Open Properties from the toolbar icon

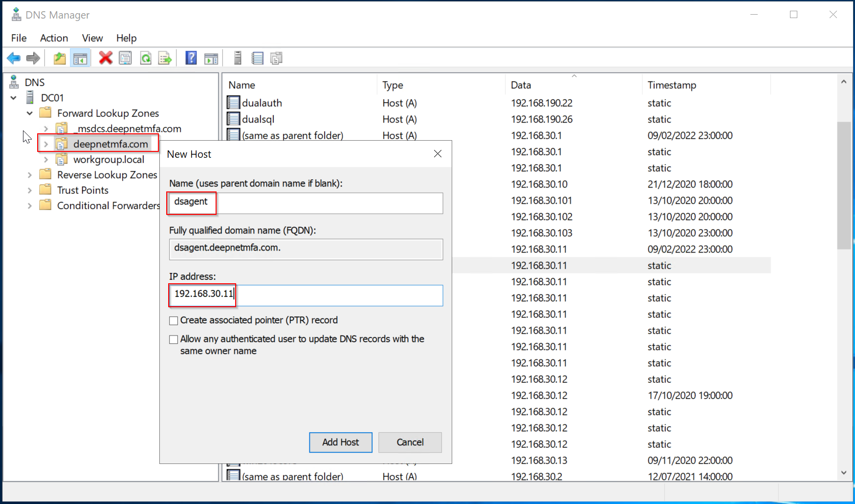click(126, 59)
